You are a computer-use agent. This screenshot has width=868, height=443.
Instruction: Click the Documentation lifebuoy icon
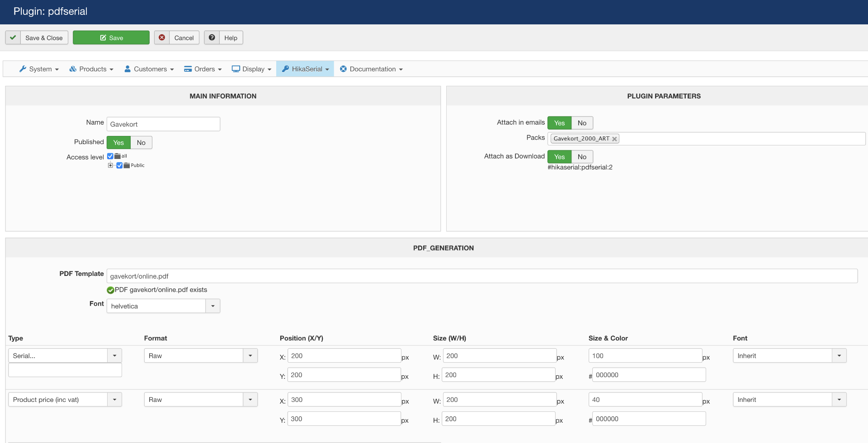click(344, 69)
